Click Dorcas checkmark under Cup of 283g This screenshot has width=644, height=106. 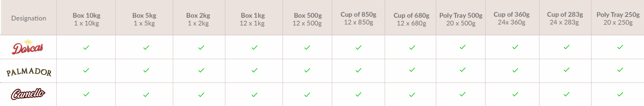click(567, 47)
